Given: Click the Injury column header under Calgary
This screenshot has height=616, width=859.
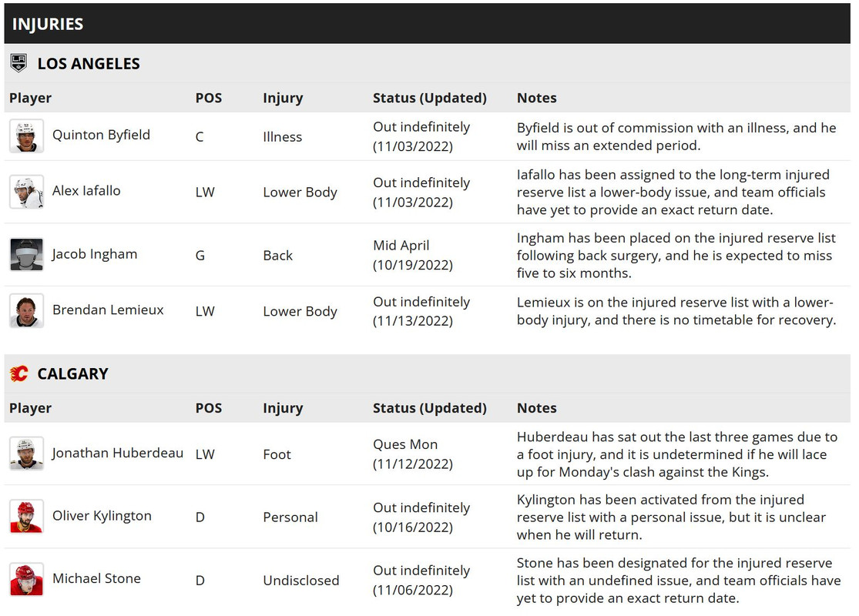Looking at the screenshot, I should [x=283, y=408].
